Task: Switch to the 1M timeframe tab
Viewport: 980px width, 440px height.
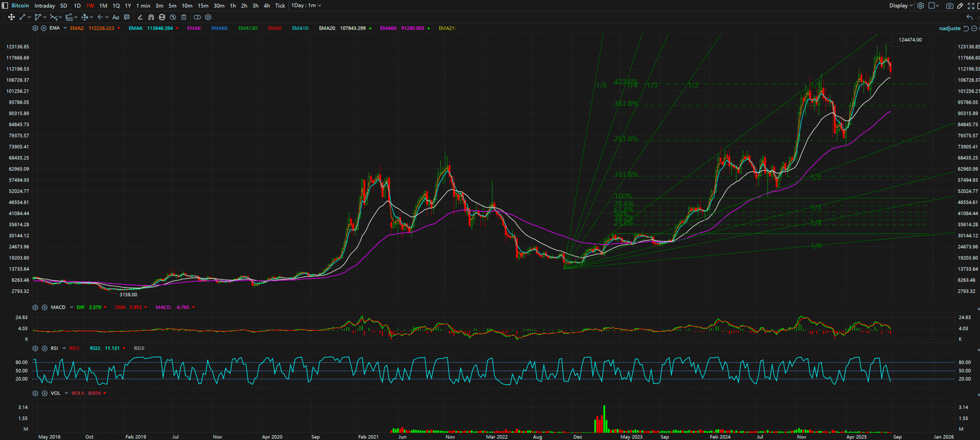Action: coord(103,6)
